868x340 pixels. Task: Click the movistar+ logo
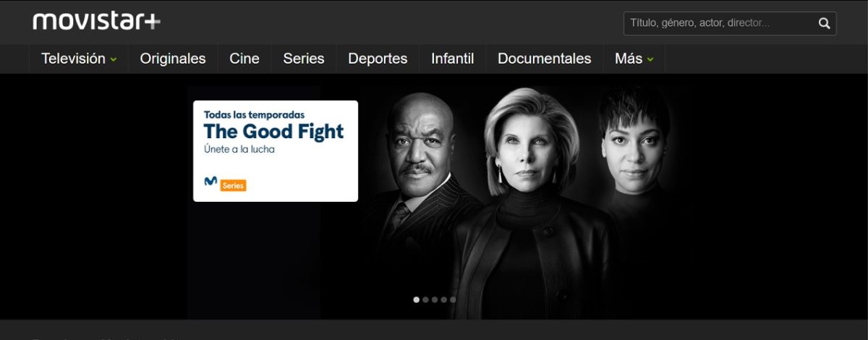pos(96,21)
